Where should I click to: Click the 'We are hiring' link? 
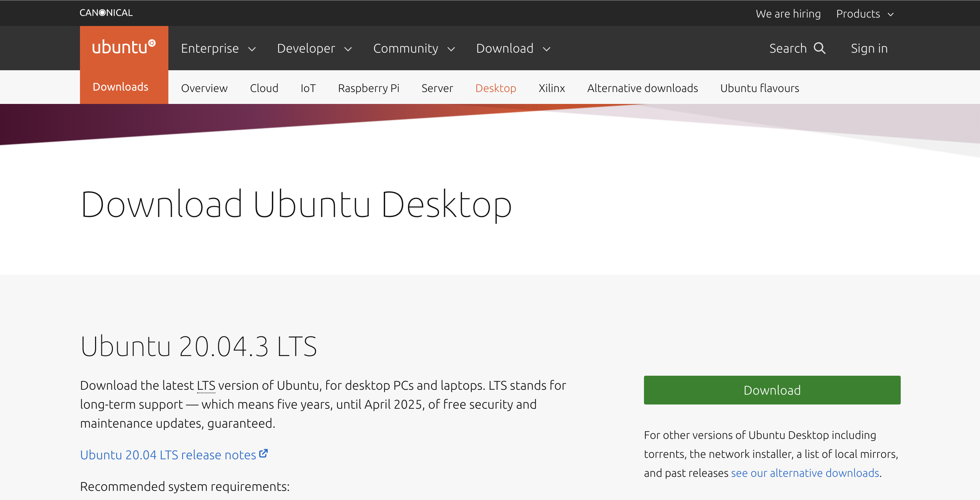coord(788,14)
